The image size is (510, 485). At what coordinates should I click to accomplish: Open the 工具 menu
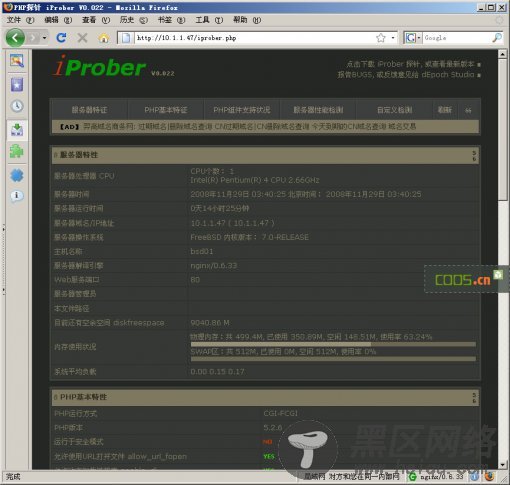coord(209,20)
